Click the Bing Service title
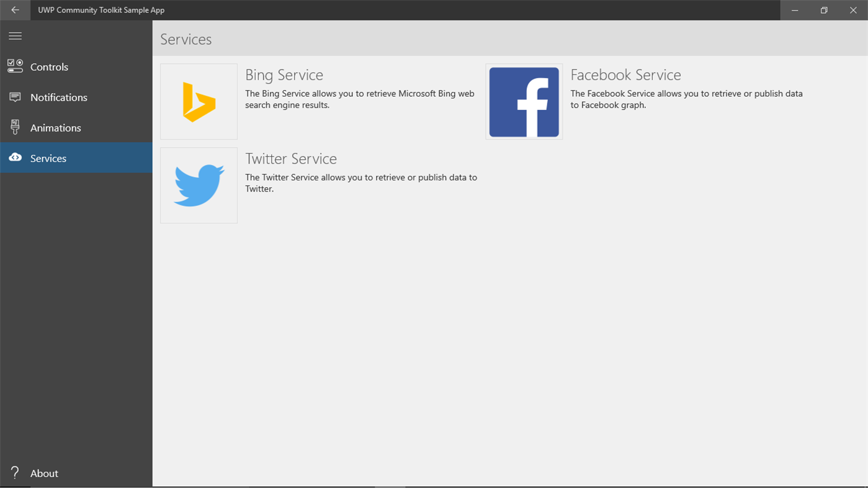Image resolution: width=868 pixels, height=488 pixels. (x=284, y=75)
